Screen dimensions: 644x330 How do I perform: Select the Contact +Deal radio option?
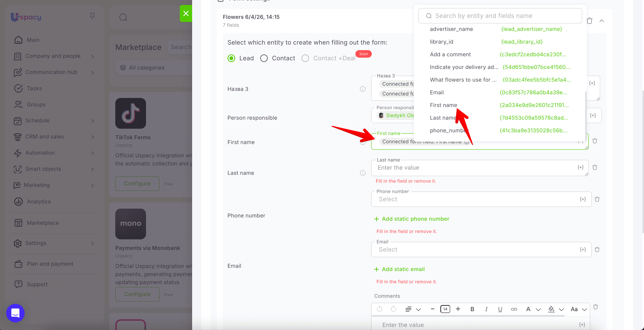305,58
